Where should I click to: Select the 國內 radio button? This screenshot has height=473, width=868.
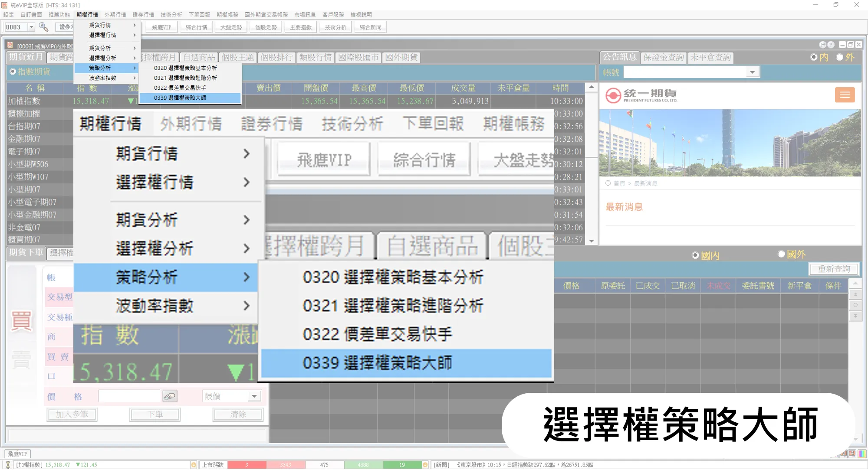(x=695, y=255)
